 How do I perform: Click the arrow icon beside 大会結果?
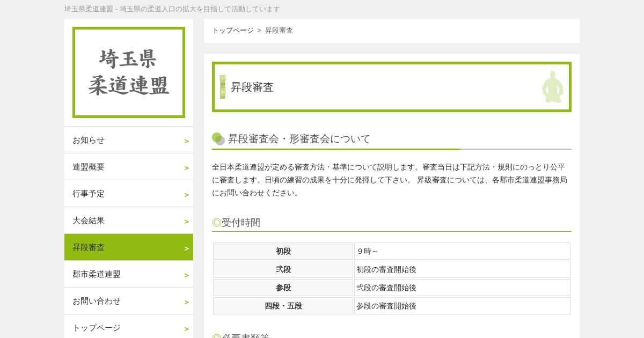tap(187, 222)
